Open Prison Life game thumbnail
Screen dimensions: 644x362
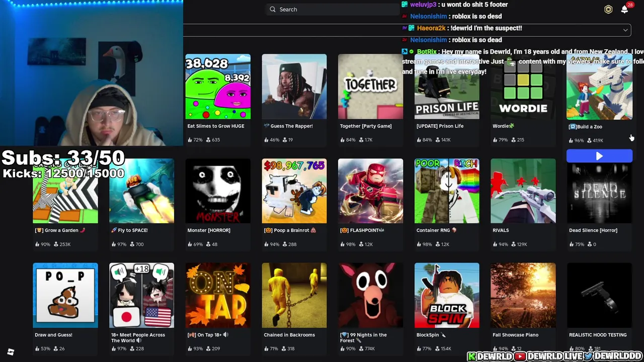[x=447, y=86]
